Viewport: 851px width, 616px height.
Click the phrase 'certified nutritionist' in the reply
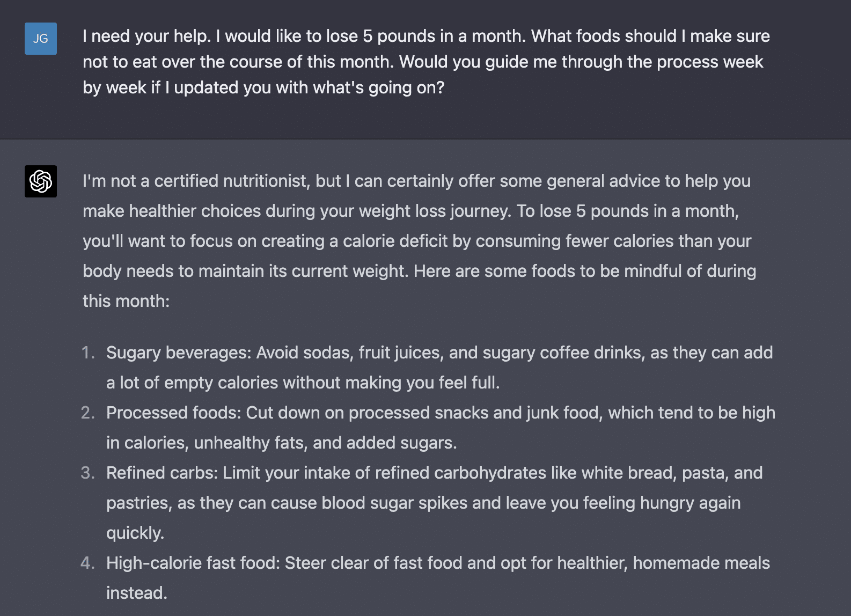click(x=232, y=181)
